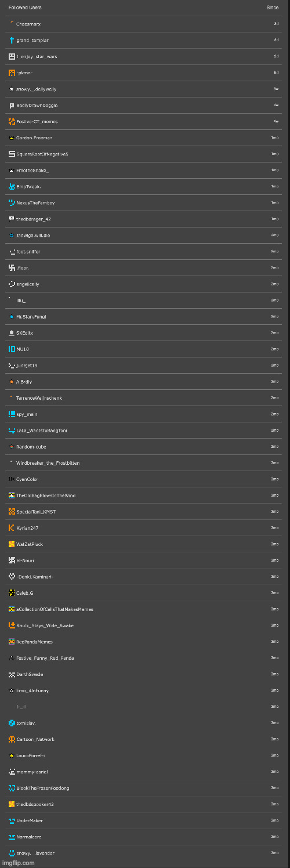Open RedPandaMemes profile link
Screen dimensions: 290x868
click(x=34, y=642)
